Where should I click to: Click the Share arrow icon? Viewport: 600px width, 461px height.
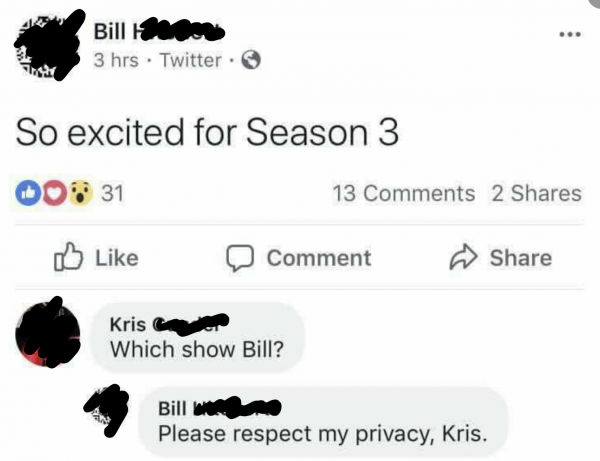click(463, 257)
